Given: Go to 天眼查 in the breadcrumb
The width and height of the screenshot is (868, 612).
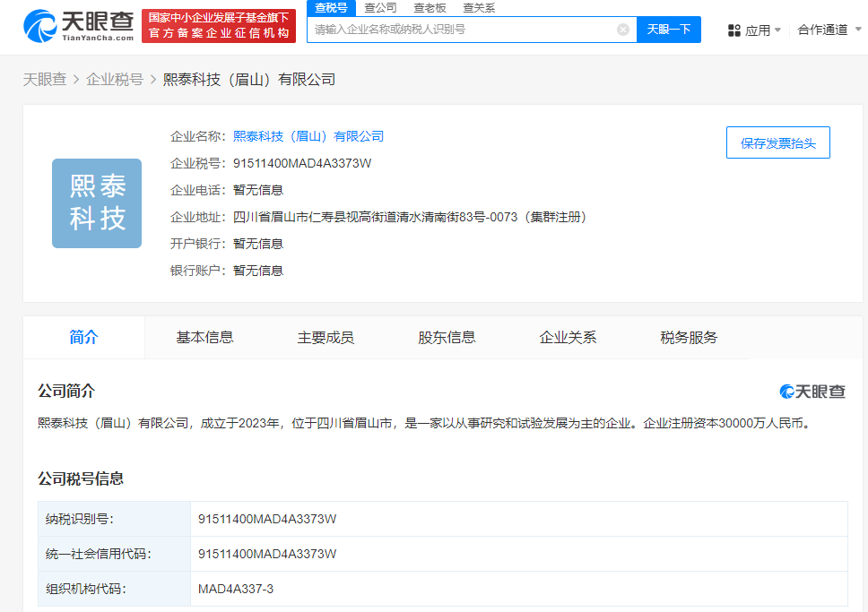Looking at the screenshot, I should (x=44, y=80).
